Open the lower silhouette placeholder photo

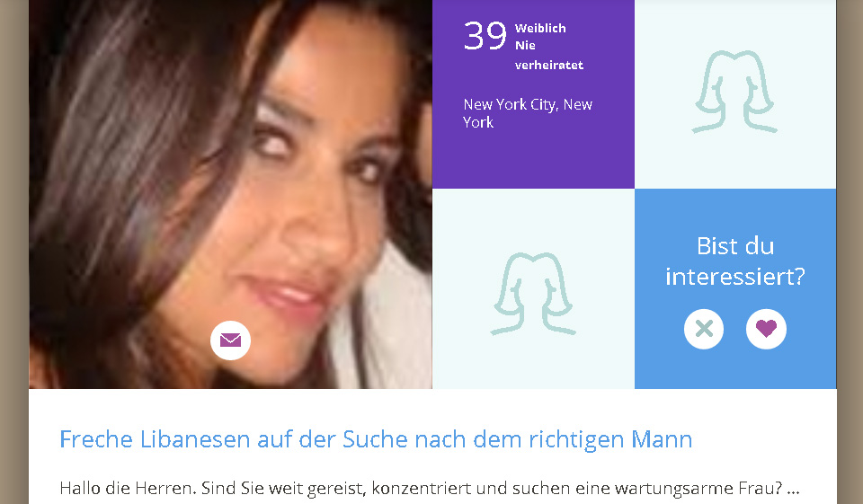(533, 289)
